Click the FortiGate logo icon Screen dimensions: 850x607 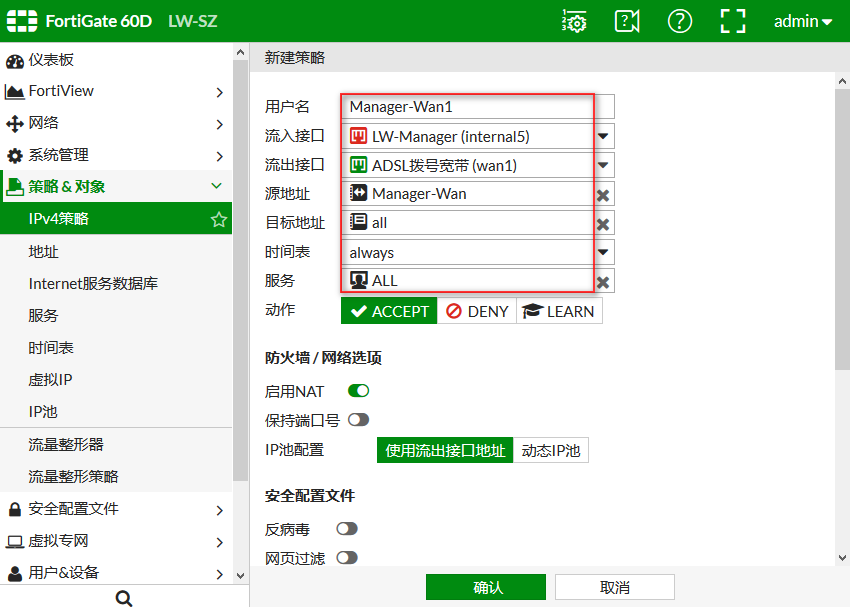[x=22, y=21]
